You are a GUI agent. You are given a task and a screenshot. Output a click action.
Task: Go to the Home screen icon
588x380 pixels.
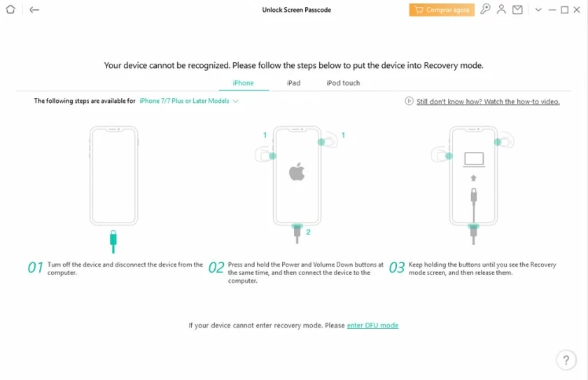(10, 9)
